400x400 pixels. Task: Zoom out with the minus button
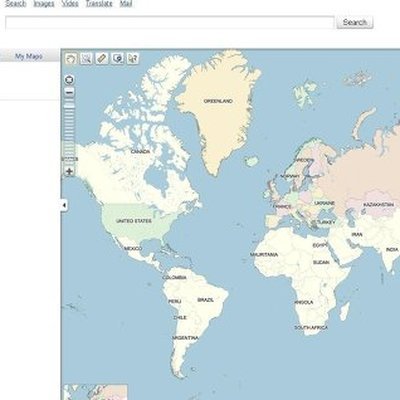pos(69,92)
